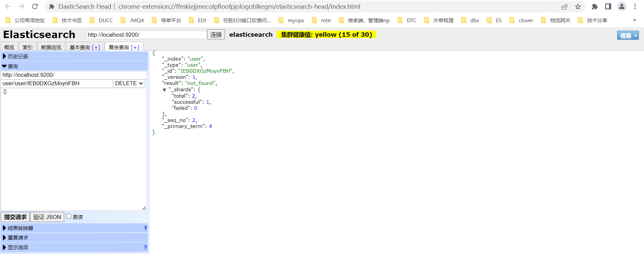Open clover bookmark folder
This screenshot has width=644, height=254.
[521, 21]
